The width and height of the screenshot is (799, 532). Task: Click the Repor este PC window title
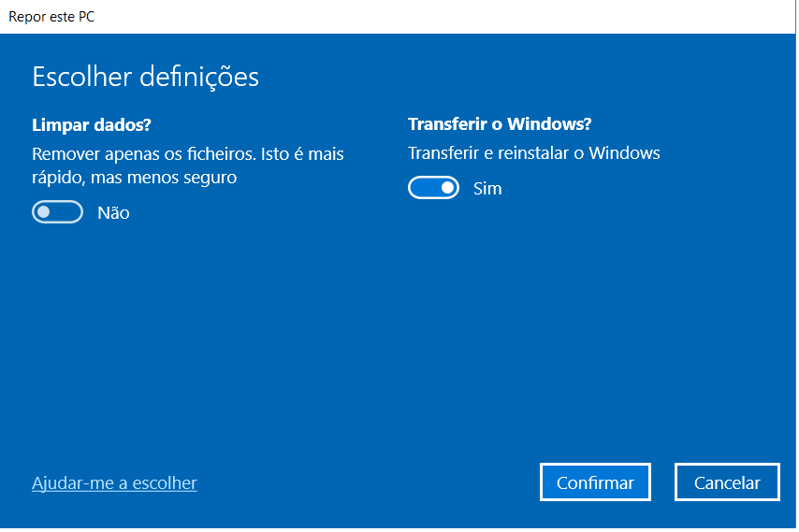click(51, 16)
